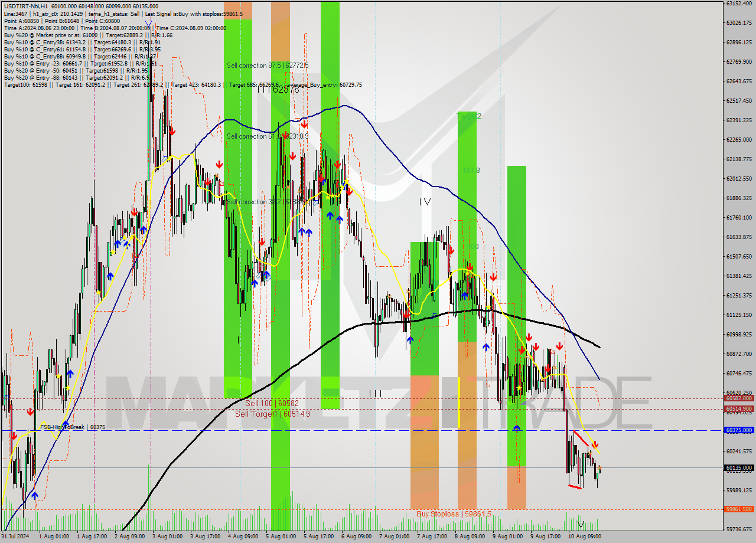This screenshot has width=756, height=543.
Task: Click the 61125.000 price axis value
Action: (739, 315)
